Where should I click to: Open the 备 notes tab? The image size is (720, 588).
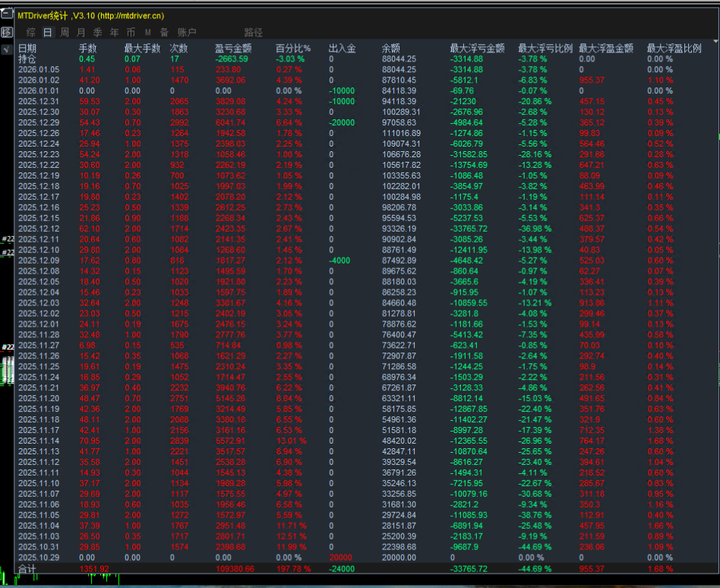[164, 33]
